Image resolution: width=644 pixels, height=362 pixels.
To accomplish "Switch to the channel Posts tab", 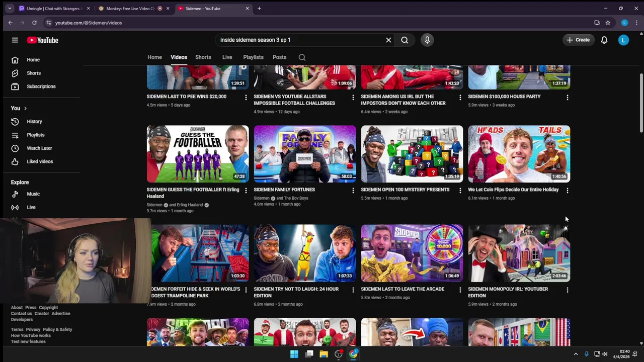I will point(279,57).
